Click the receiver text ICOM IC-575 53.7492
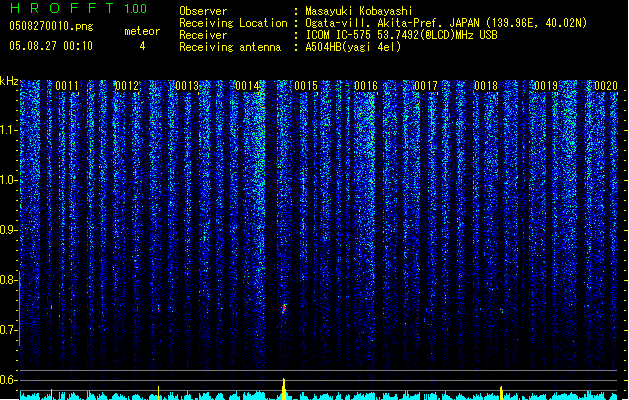Viewport: 629px width, 400px height. [x=358, y=35]
